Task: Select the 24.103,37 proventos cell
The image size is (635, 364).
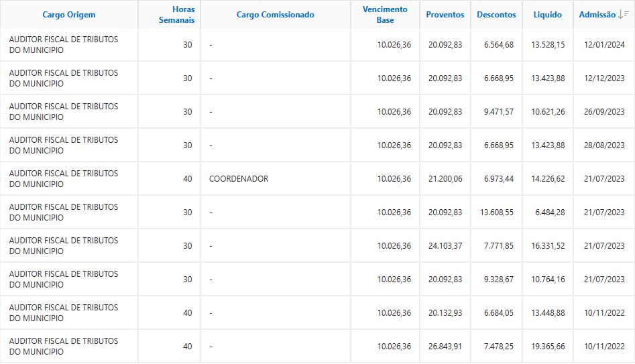Action: pyautogui.click(x=445, y=246)
